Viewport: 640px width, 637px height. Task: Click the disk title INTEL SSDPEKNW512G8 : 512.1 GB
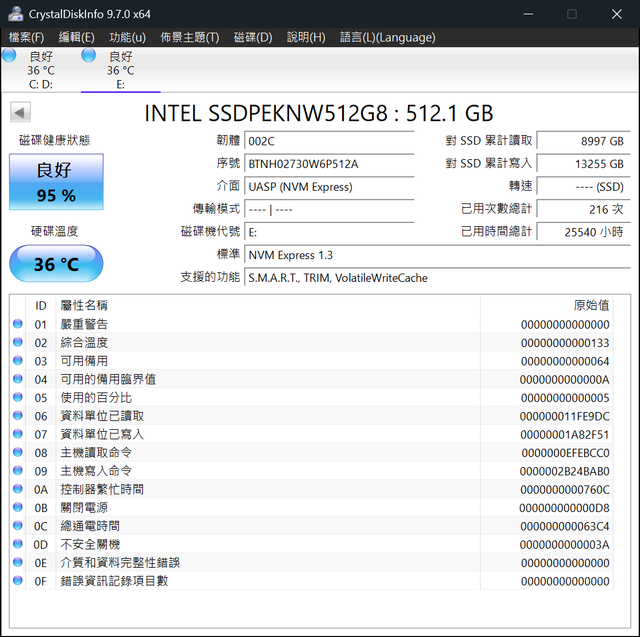click(x=319, y=113)
